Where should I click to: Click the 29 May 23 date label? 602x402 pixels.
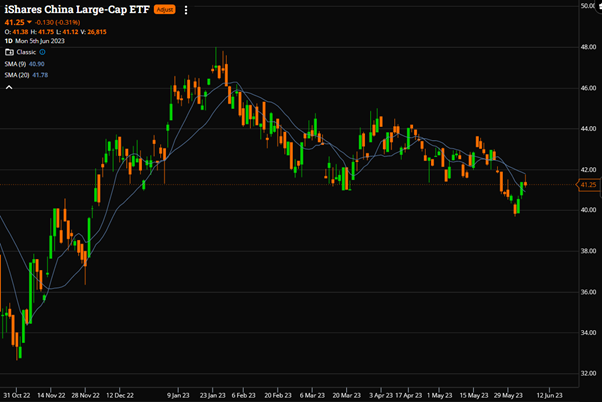508,395
